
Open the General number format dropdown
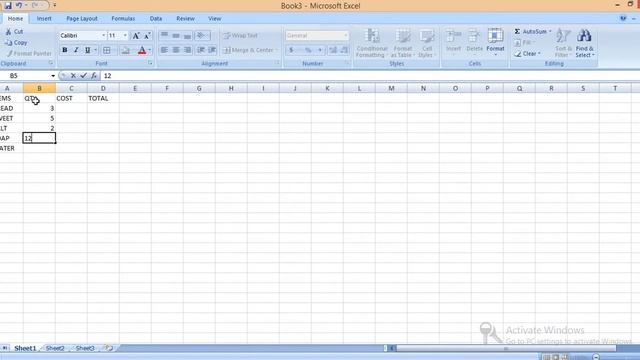pos(345,36)
